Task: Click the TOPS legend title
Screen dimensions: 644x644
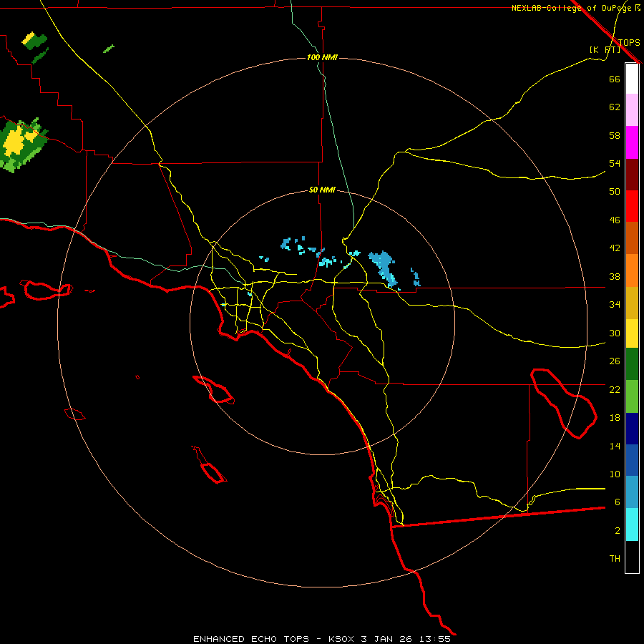Action: click(629, 42)
